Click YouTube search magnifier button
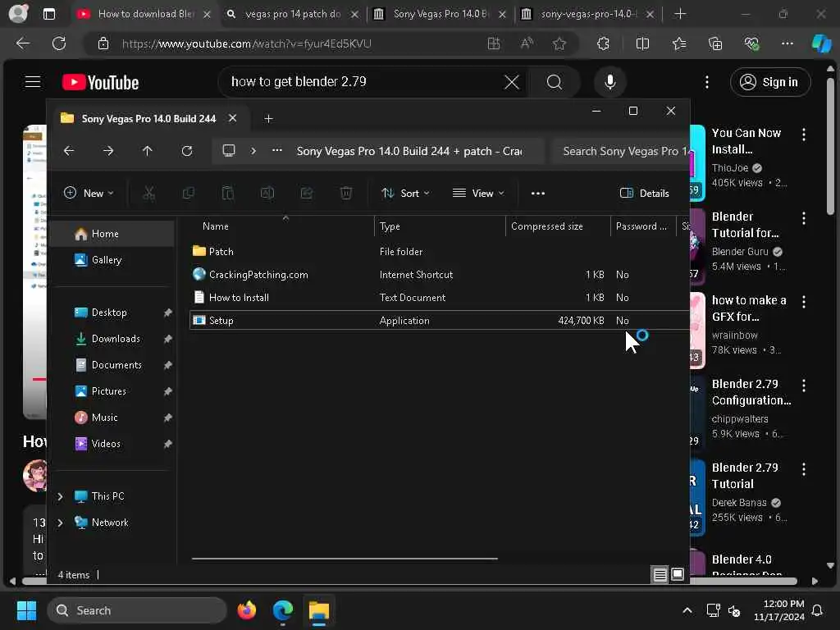840x630 pixels. [x=554, y=82]
